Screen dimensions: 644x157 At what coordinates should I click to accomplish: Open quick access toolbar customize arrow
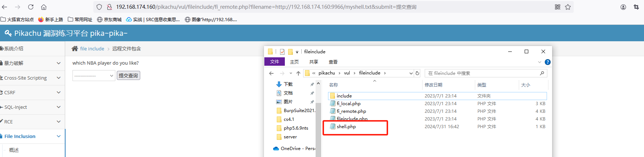[297, 52]
